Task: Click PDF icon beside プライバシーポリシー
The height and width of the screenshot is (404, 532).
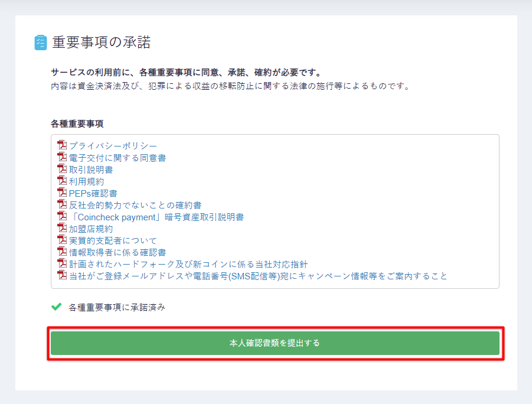Action: coord(62,145)
